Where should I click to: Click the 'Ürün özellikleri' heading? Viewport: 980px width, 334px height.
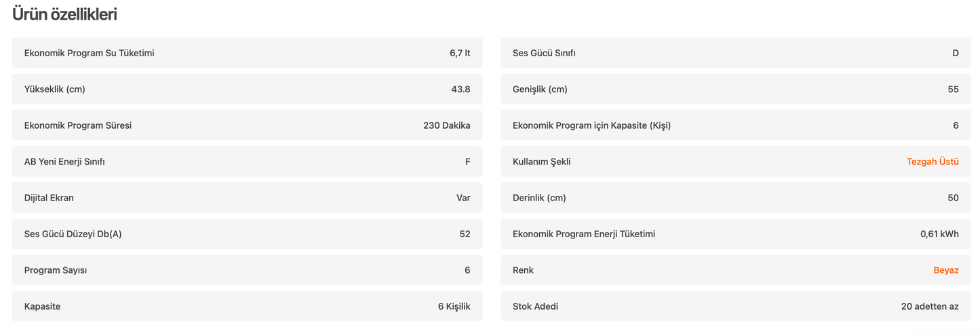[x=64, y=14]
